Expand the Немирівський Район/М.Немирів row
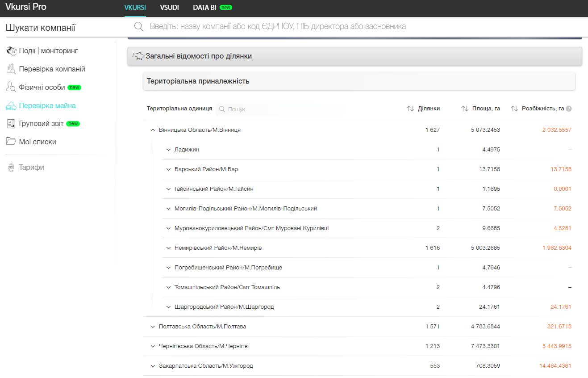This screenshot has height=378, width=588. pyautogui.click(x=168, y=248)
